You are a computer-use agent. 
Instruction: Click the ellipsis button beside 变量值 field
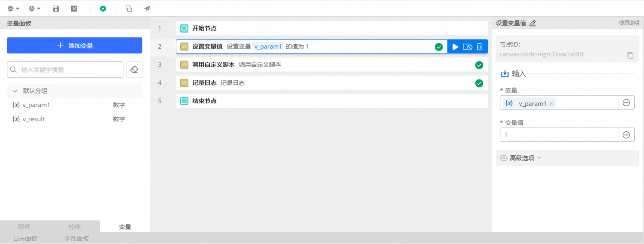[x=626, y=135]
